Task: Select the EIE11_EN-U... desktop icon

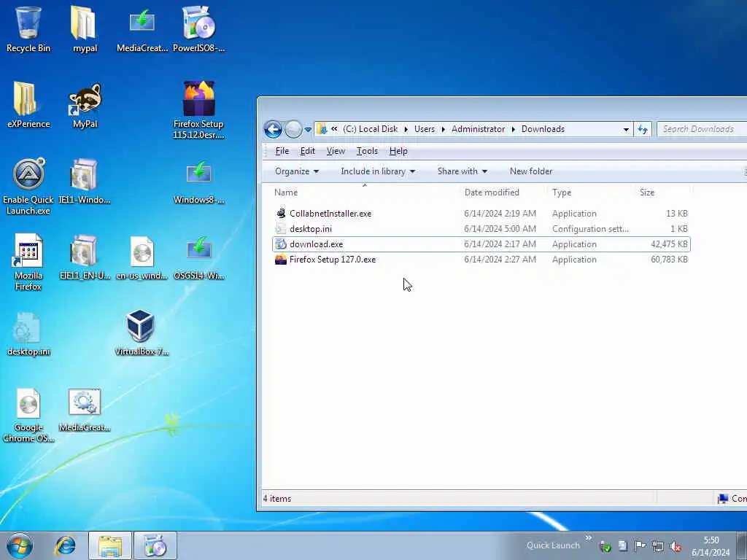Action: (85, 257)
